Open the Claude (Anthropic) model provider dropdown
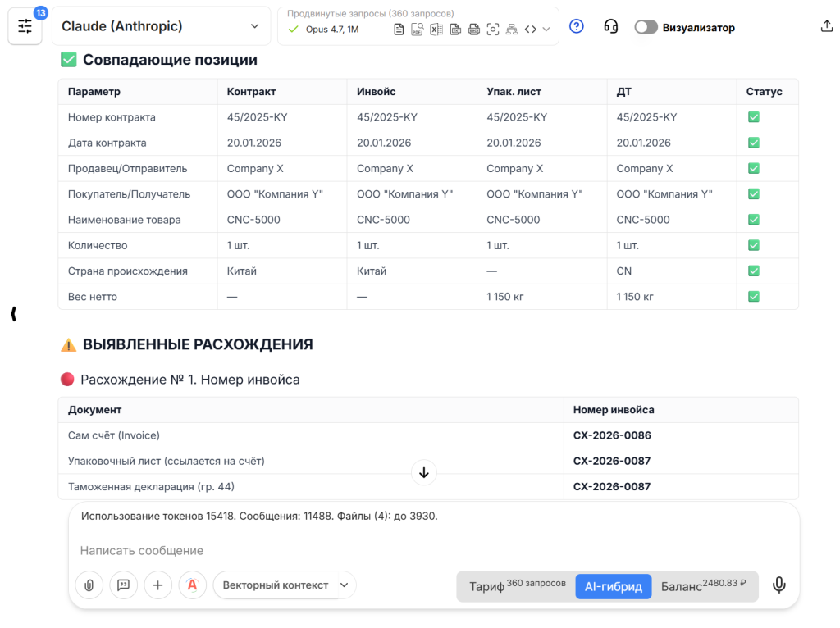The width and height of the screenshot is (840, 628). [x=161, y=26]
